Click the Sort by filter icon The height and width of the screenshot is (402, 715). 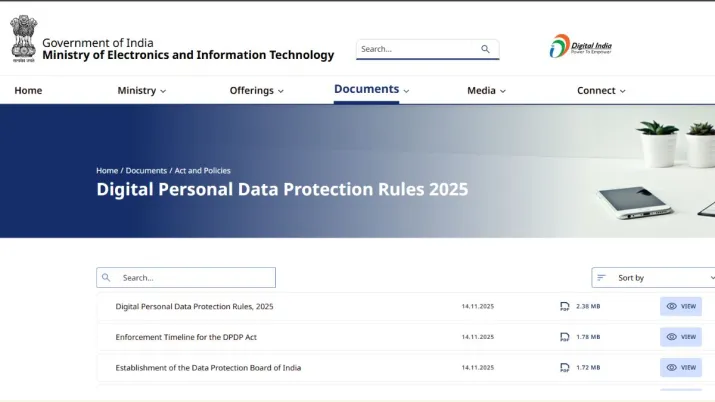point(602,278)
